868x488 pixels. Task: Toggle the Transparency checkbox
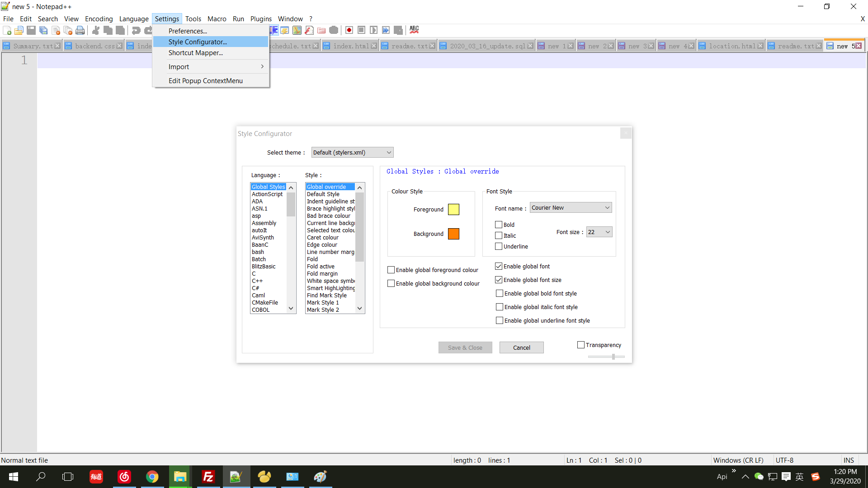(x=581, y=345)
